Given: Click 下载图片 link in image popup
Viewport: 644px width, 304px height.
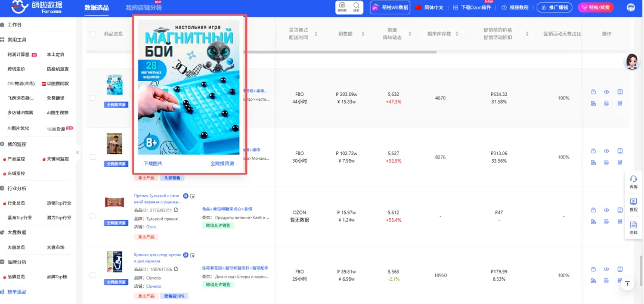Looking at the screenshot, I should click(x=153, y=163).
